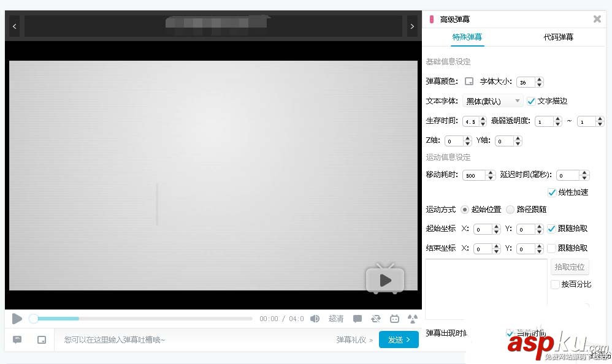Click the 超清 video quality selector
Viewport: 612px width, 364px height.
click(x=337, y=318)
